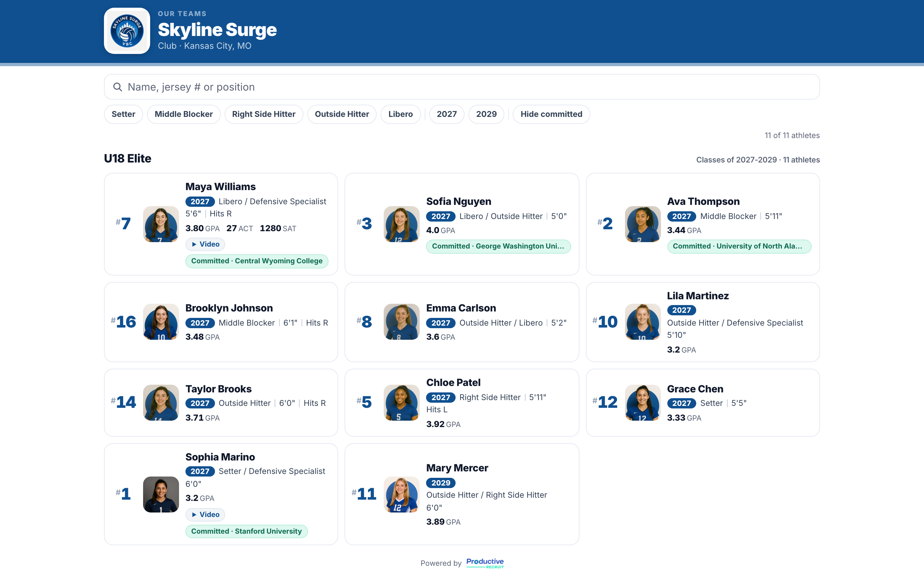Play Sophia Marino's Video
The height and width of the screenshot is (578, 924).
pos(205,514)
